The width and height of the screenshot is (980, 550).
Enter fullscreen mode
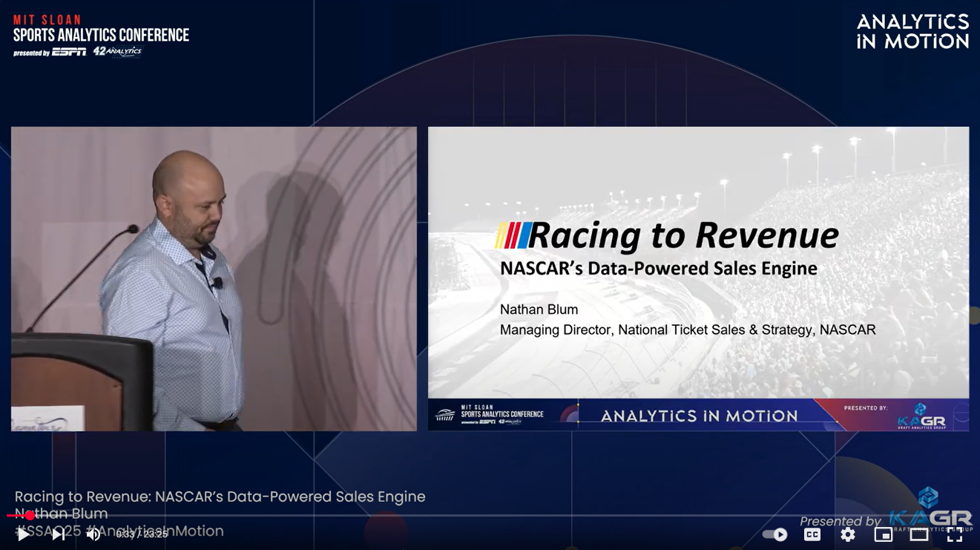click(955, 534)
